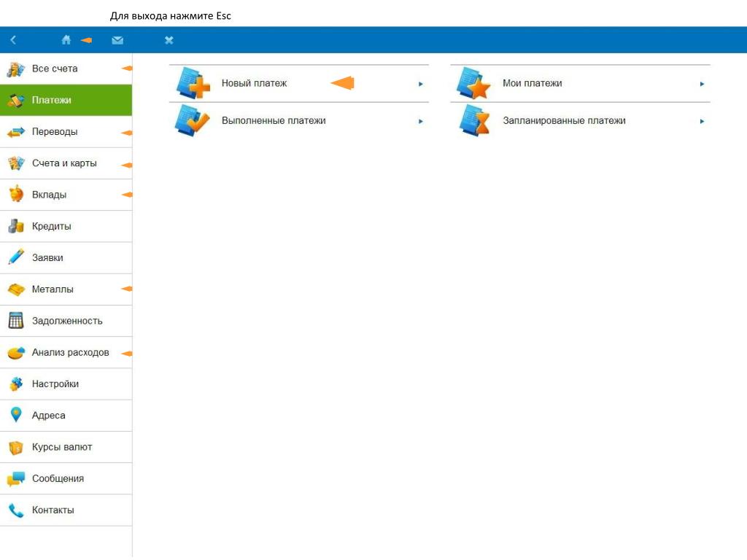Click the Заявки pencil icon
Viewport: 747px width, 560px height.
point(16,257)
